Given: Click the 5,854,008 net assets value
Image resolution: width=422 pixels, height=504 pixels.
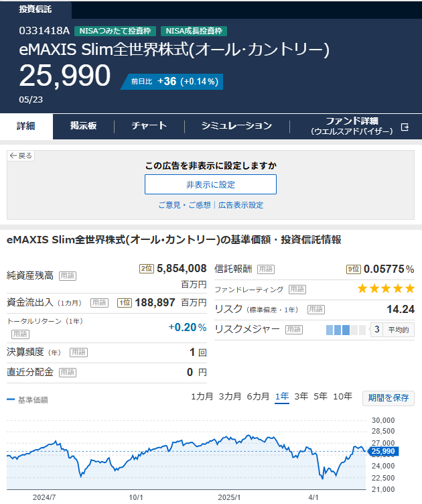Looking at the screenshot, I should [182, 268].
